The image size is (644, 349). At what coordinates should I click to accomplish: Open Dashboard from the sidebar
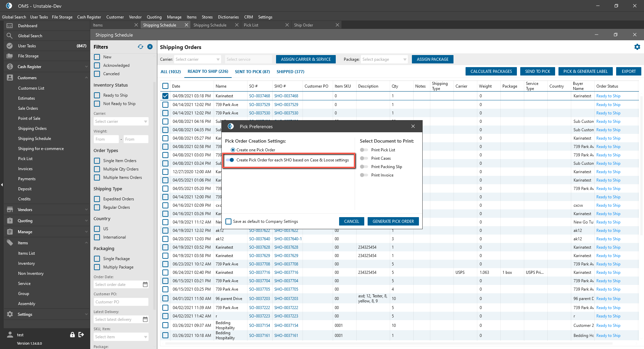pos(28,26)
